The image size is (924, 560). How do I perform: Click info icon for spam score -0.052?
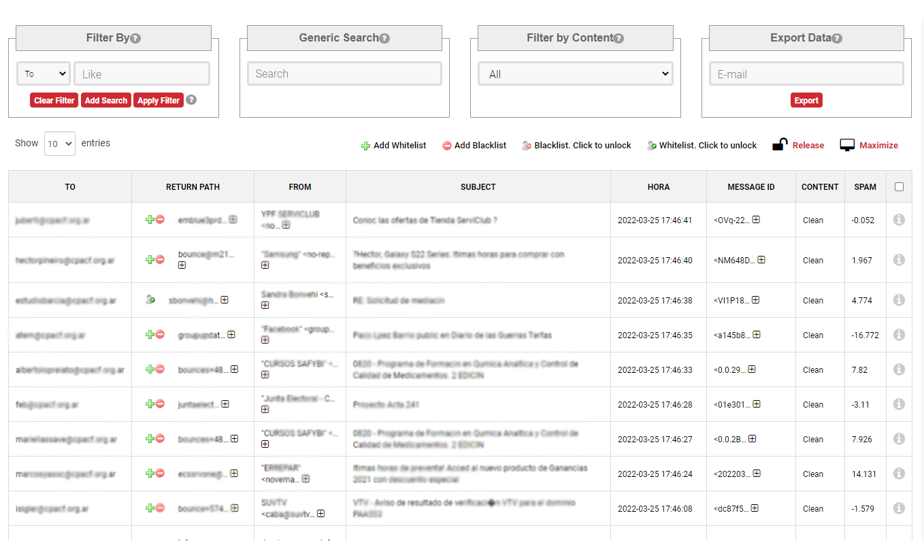899,220
